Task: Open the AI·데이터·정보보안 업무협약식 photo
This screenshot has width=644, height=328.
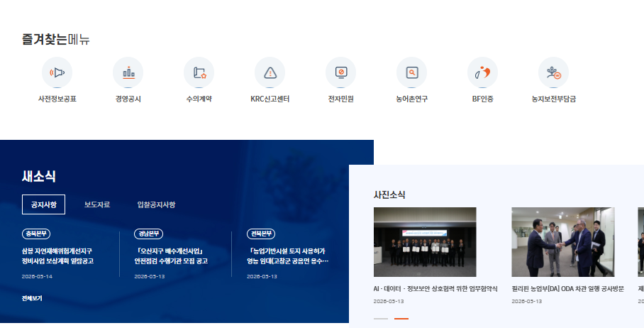Action: coord(425,242)
